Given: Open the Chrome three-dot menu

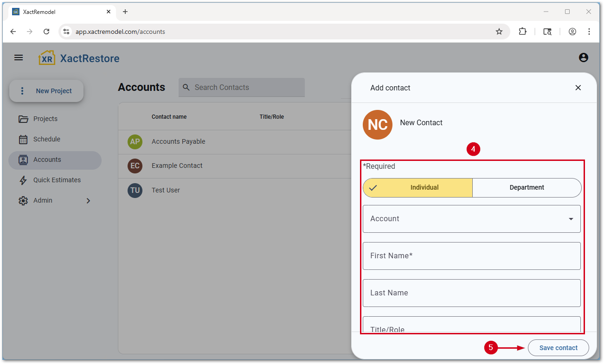Looking at the screenshot, I should point(589,32).
